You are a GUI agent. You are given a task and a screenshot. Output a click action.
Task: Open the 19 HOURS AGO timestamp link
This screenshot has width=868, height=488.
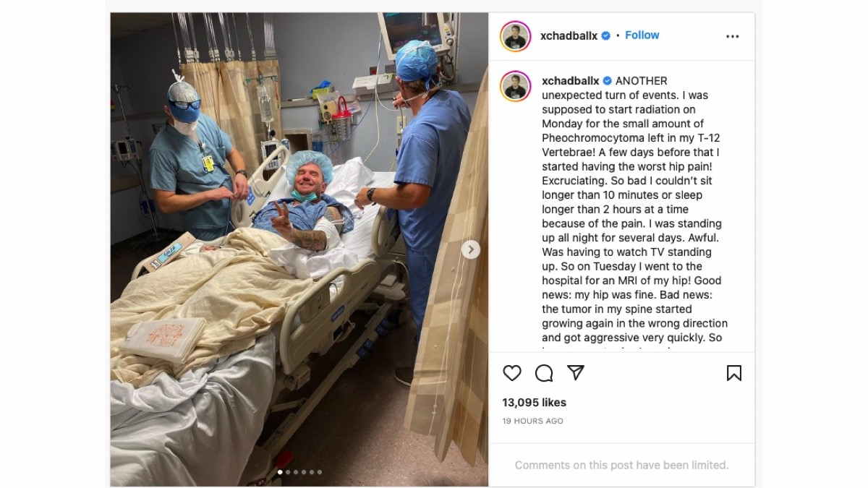pyautogui.click(x=533, y=421)
